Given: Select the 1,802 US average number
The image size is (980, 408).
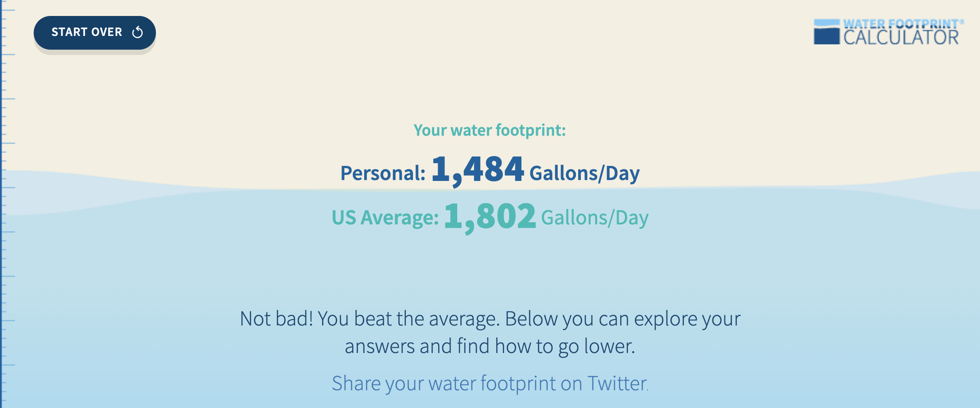Looking at the screenshot, I should (x=490, y=216).
